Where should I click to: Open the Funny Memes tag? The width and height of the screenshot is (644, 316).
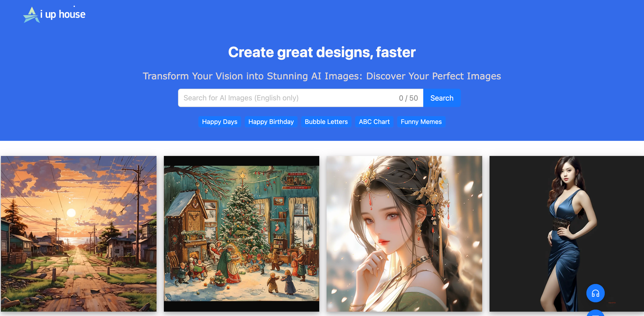click(421, 122)
